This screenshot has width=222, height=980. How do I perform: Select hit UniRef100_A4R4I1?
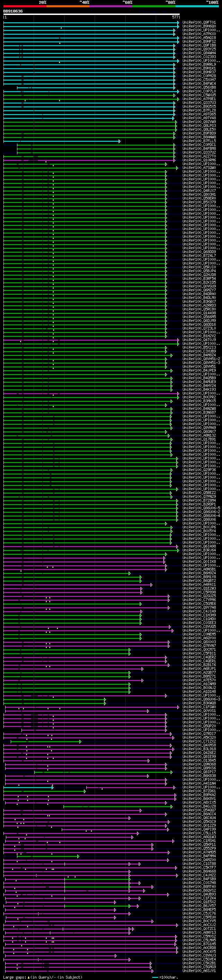tap(199, 585)
